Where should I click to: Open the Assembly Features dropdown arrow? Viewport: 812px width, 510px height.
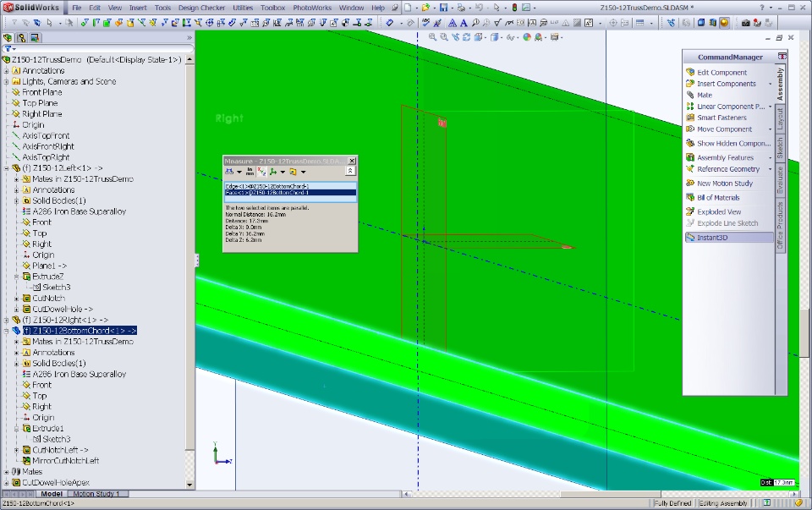click(770, 158)
